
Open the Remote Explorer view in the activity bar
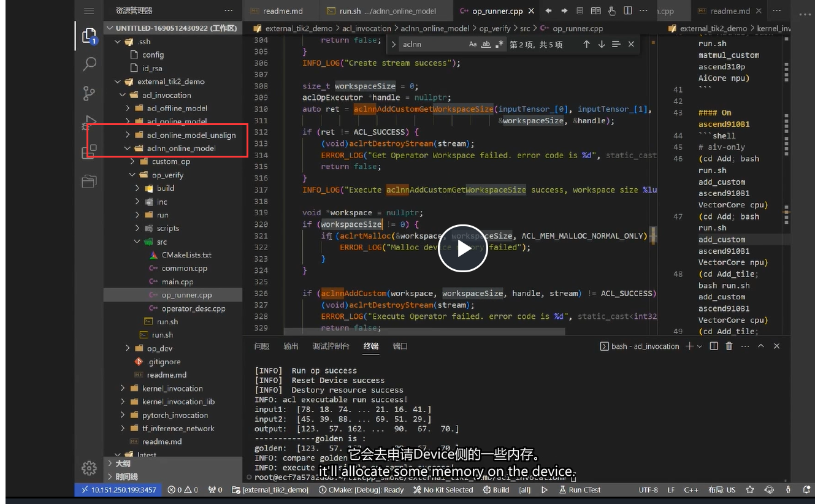click(x=90, y=181)
